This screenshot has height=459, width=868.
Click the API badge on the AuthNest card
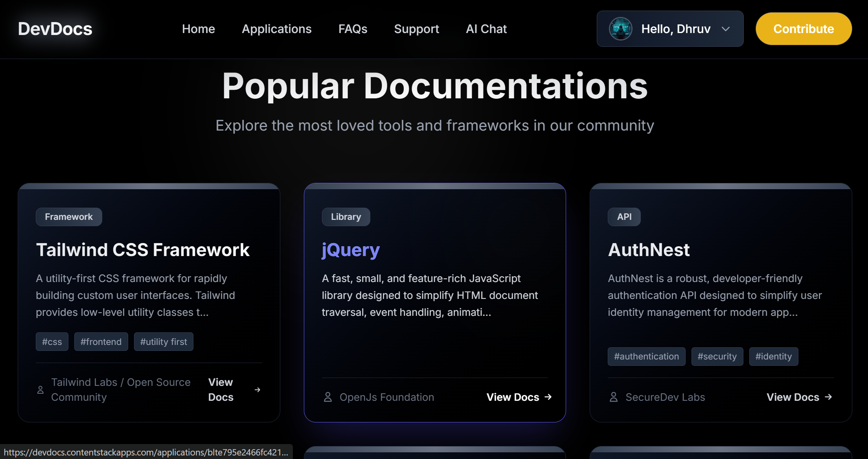(624, 217)
